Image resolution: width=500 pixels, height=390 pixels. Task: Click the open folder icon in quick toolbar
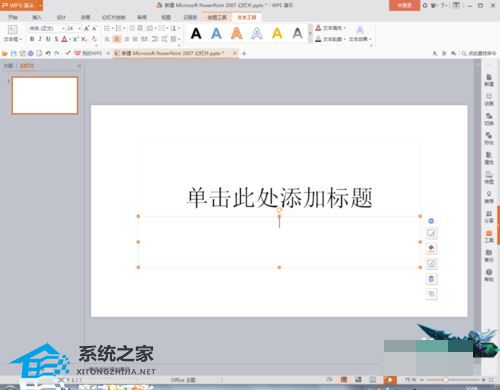click(5, 53)
